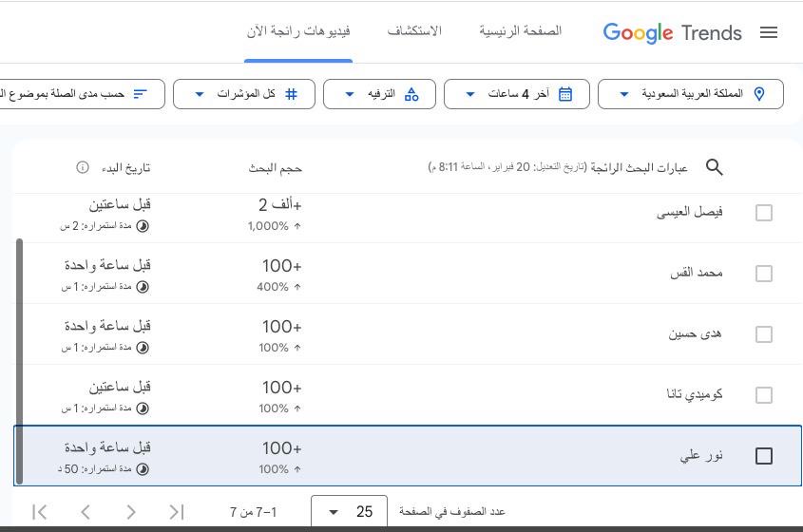Jump to the first results page
Image resolution: width=803 pixels, height=532 pixels.
[177, 512]
